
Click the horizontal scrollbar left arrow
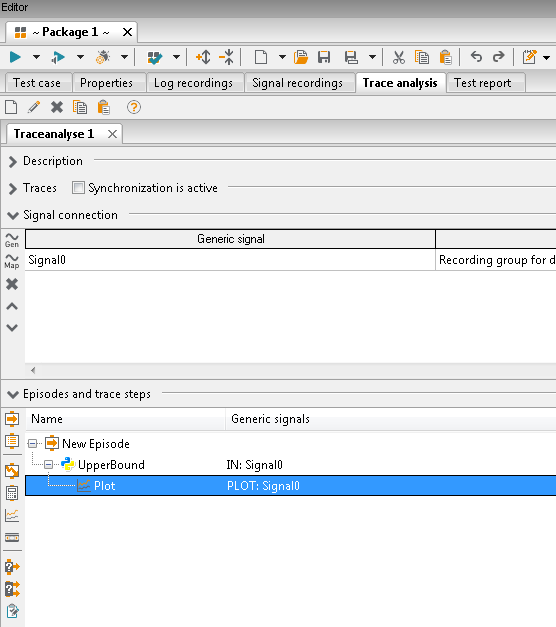tap(33, 370)
